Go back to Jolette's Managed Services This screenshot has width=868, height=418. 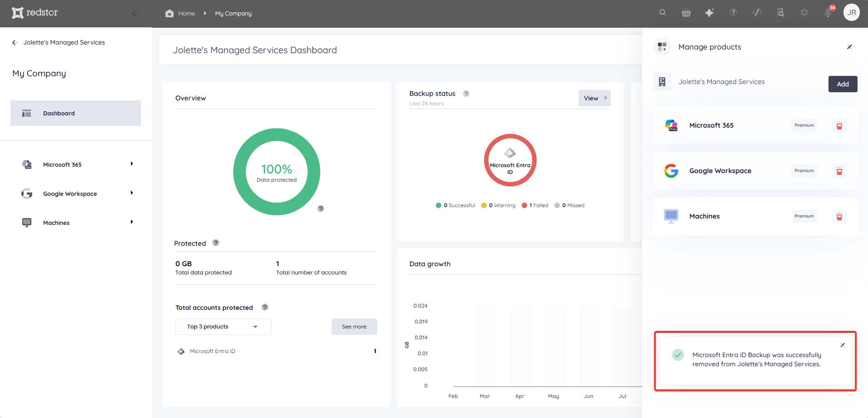pyautogui.click(x=59, y=42)
